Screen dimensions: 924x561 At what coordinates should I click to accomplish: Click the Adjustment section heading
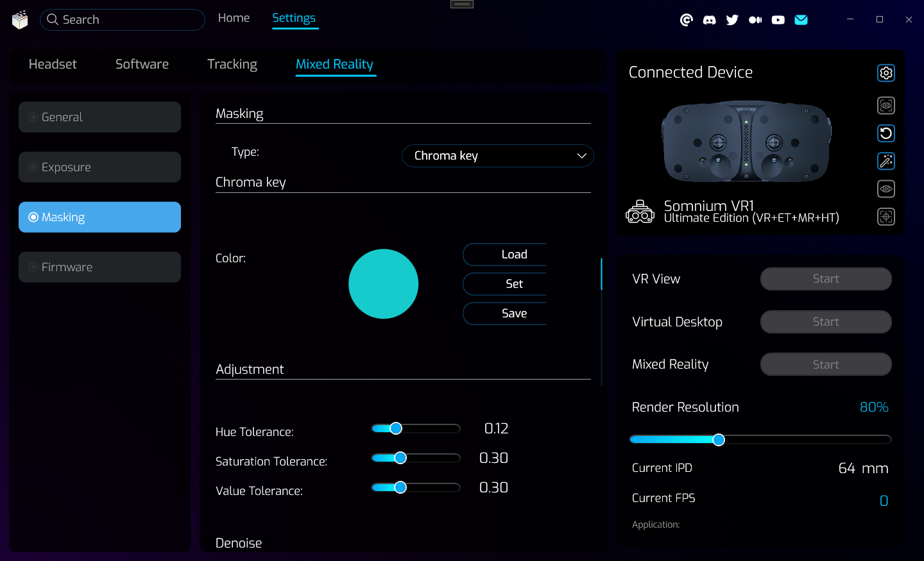(250, 369)
